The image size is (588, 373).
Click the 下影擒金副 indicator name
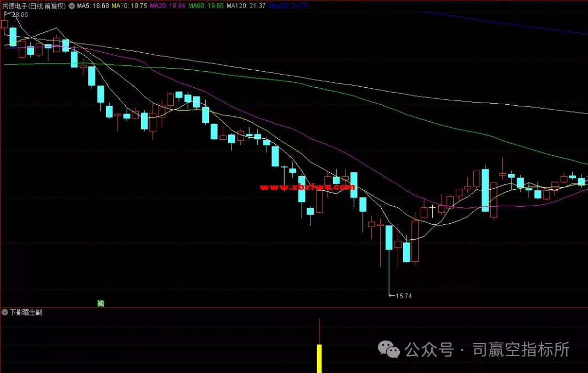[26, 312]
